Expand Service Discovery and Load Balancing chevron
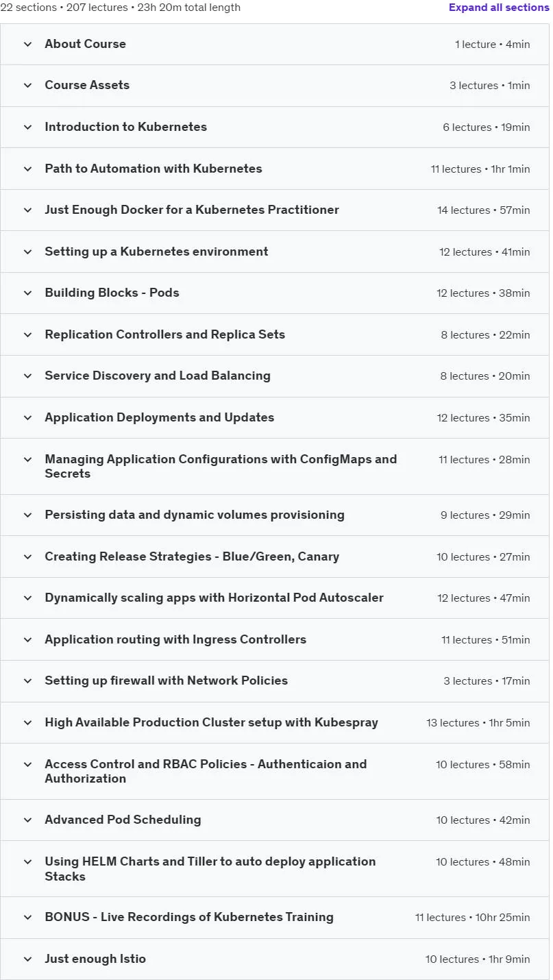This screenshot has width=553, height=980. tap(28, 376)
